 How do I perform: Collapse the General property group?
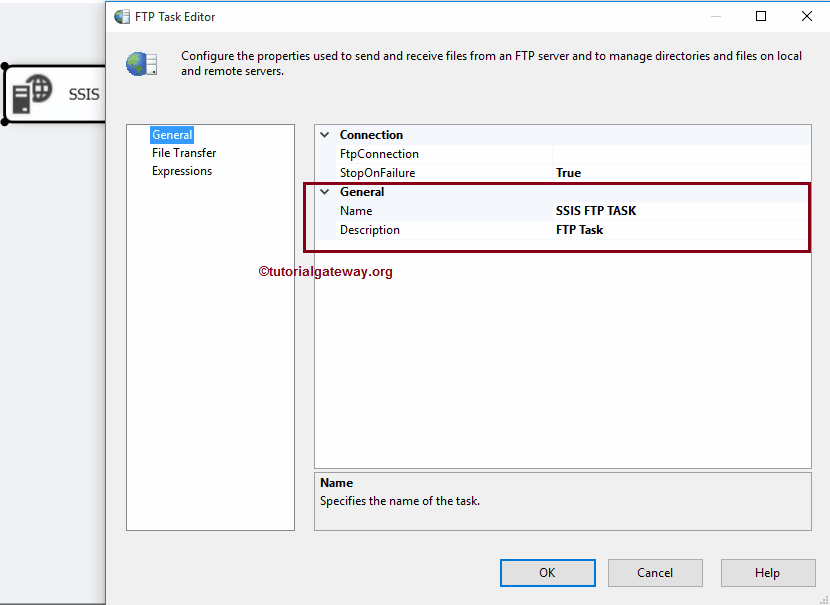pyautogui.click(x=323, y=191)
